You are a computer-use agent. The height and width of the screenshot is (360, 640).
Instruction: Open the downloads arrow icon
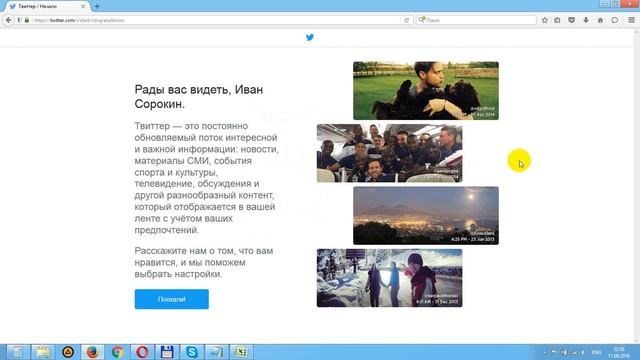click(x=586, y=20)
